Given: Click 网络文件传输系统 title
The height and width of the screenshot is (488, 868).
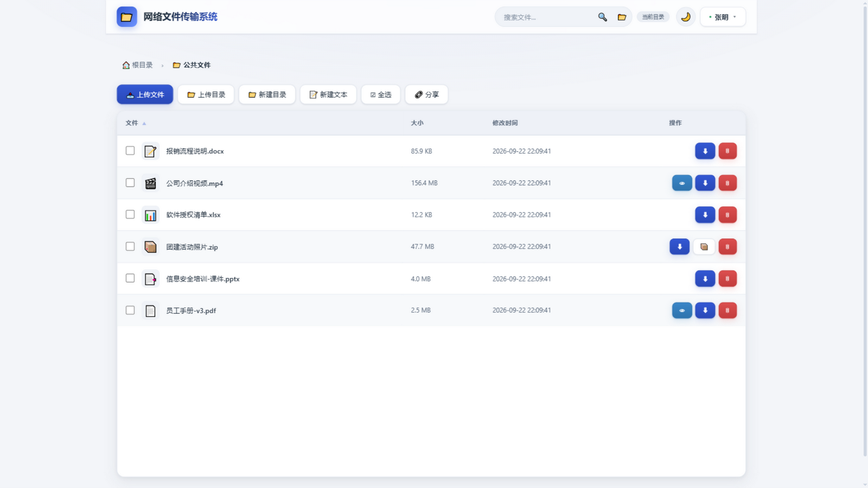Looking at the screenshot, I should click(180, 17).
